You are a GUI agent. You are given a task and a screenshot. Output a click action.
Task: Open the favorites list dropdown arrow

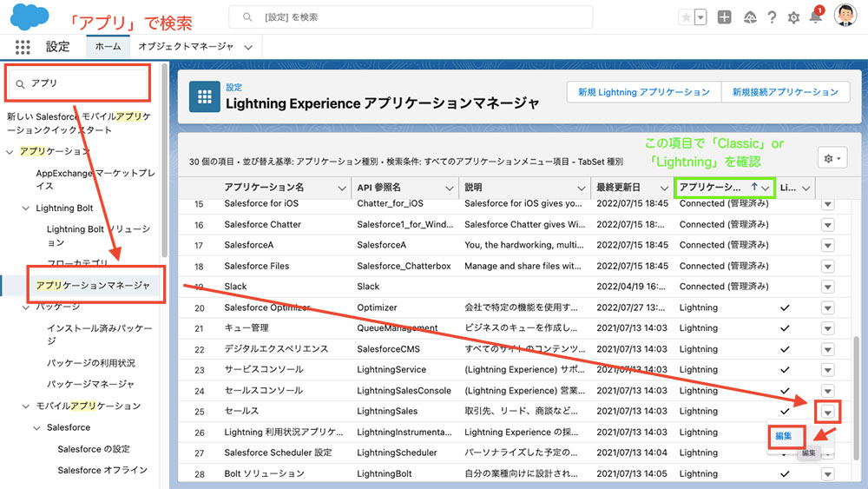(700, 17)
